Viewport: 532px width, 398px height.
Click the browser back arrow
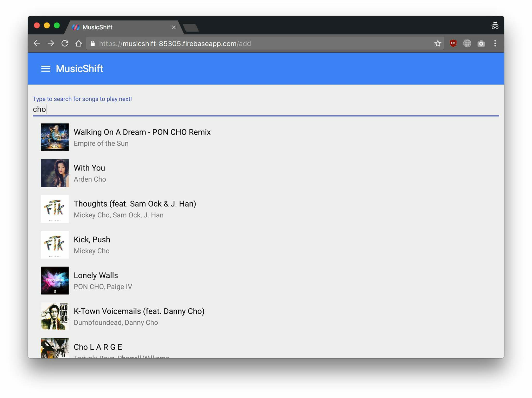[37, 43]
